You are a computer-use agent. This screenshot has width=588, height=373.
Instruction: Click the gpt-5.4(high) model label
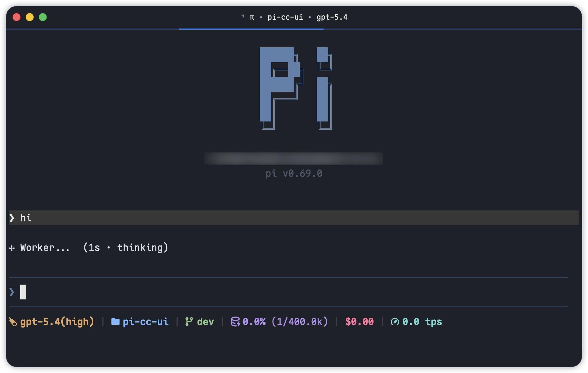point(57,322)
